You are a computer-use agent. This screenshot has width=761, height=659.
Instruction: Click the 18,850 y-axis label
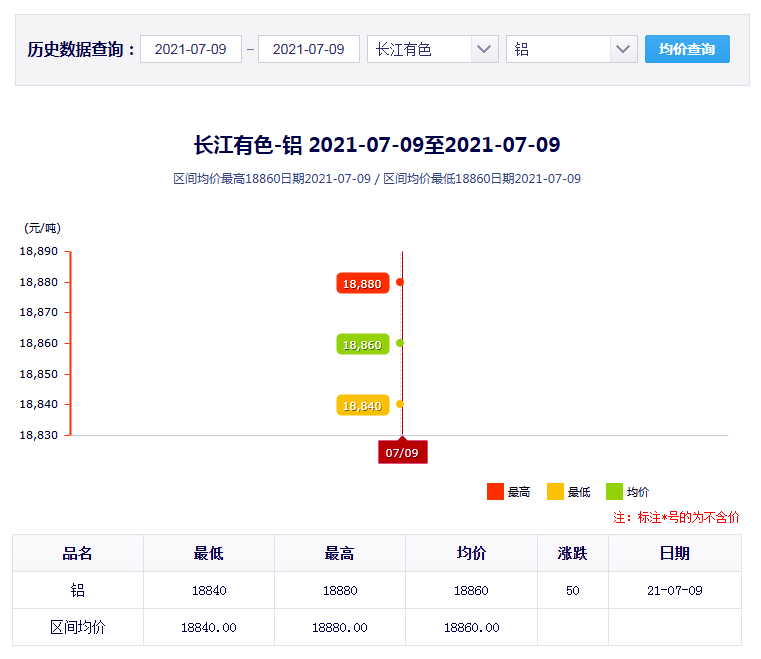pos(38,374)
